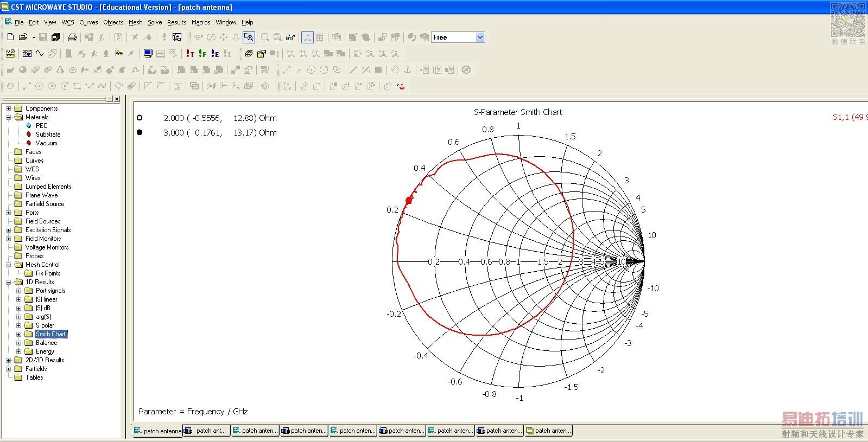Select the Lumped Elements folder
Viewport: 868px width, 442px height.
tap(48, 187)
